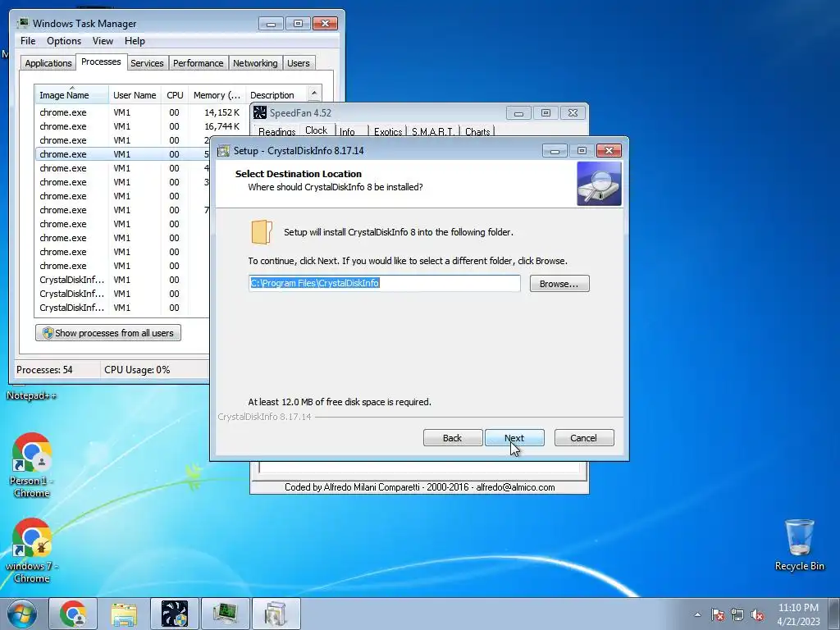Open the Help menu in Task Manager
840x630 pixels.
coord(135,41)
